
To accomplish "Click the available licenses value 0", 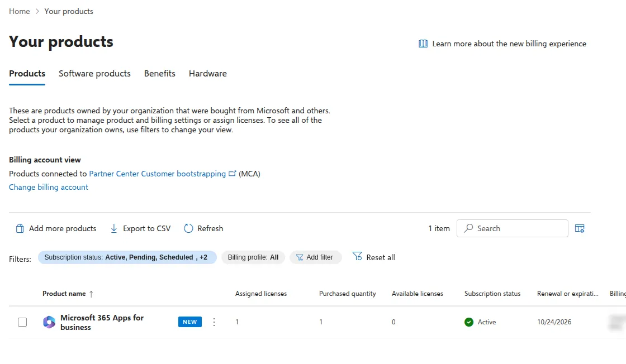I will [x=393, y=322].
